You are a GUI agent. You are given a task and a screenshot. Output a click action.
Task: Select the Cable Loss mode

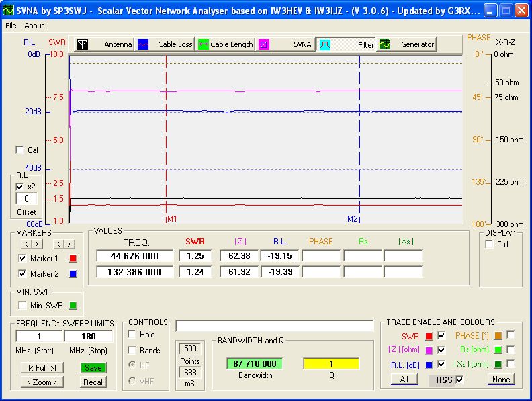point(165,44)
